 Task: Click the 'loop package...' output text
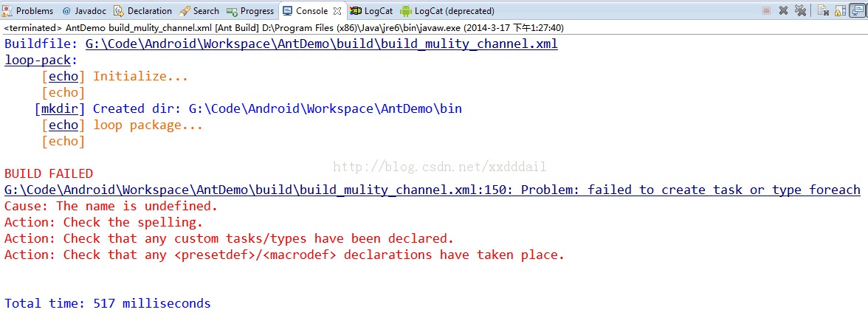[x=148, y=125]
